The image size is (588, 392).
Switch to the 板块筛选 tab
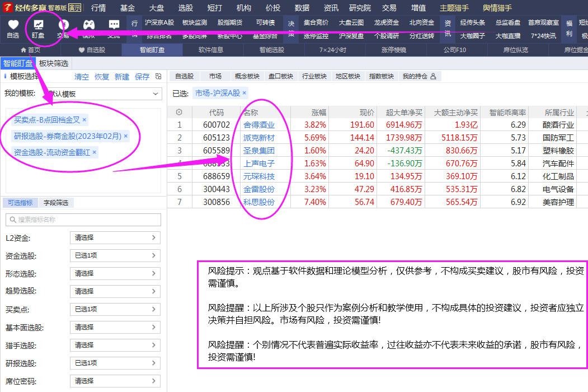54,63
